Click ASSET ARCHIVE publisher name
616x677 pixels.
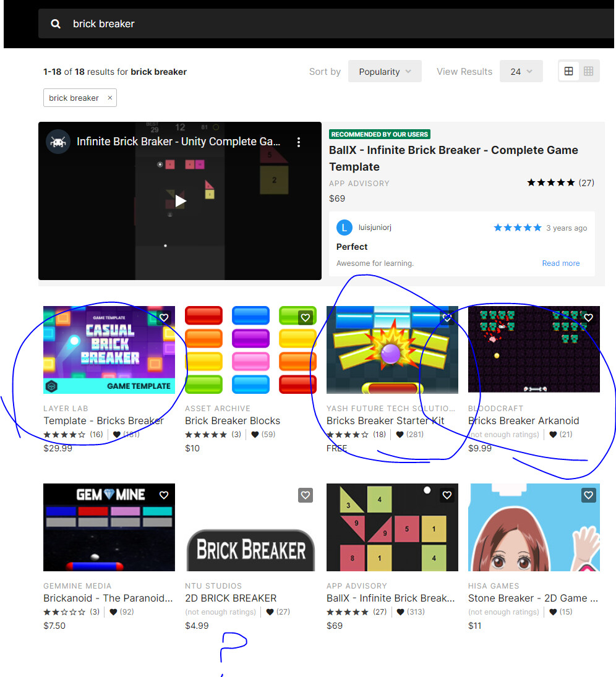coord(218,409)
